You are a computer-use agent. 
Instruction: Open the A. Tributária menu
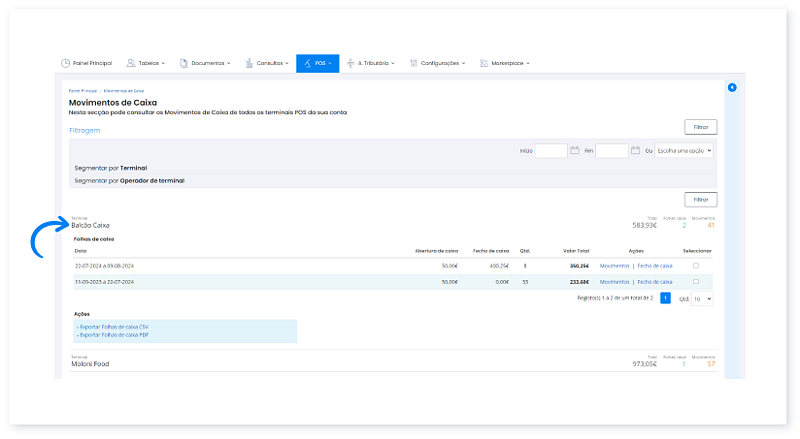coord(372,63)
